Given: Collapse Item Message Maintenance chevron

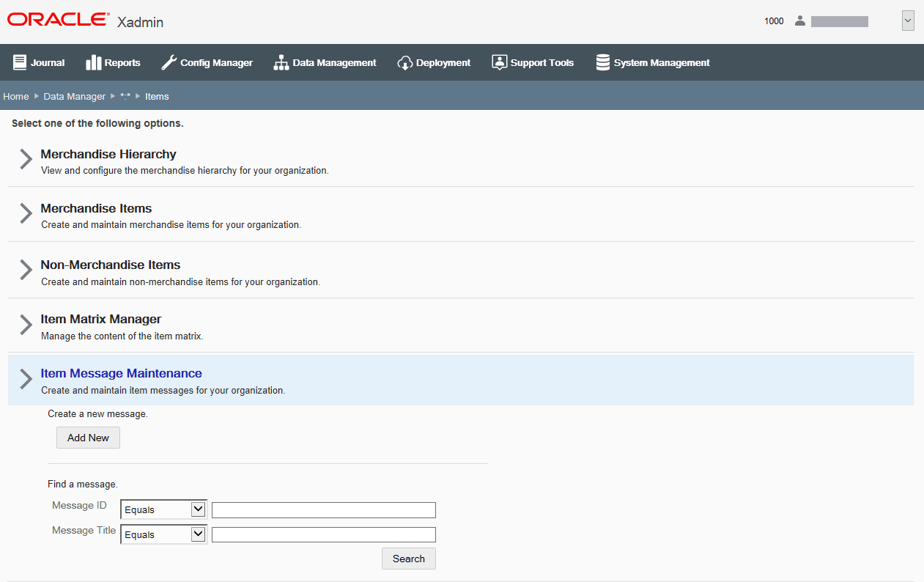Looking at the screenshot, I should 26,379.
